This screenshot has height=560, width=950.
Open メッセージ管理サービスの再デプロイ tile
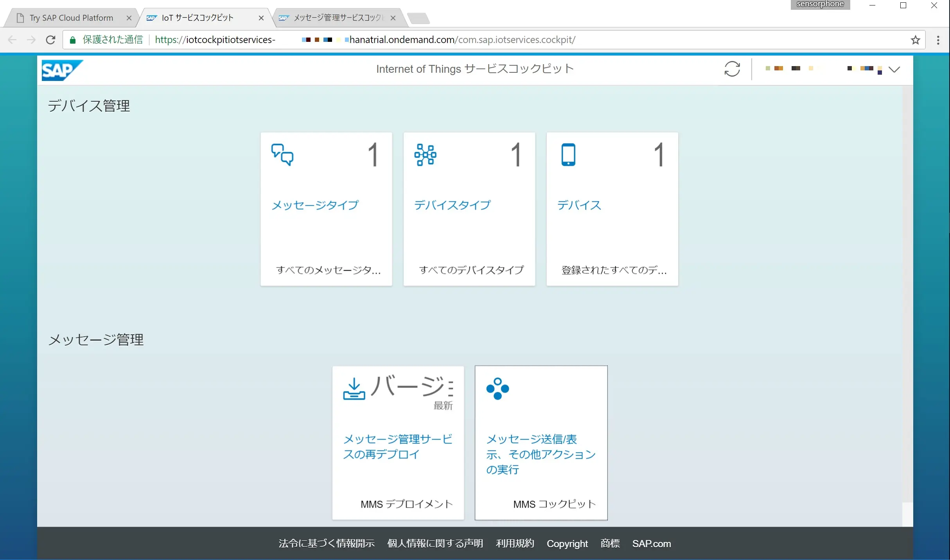pyautogui.click(x=398, y=447)
